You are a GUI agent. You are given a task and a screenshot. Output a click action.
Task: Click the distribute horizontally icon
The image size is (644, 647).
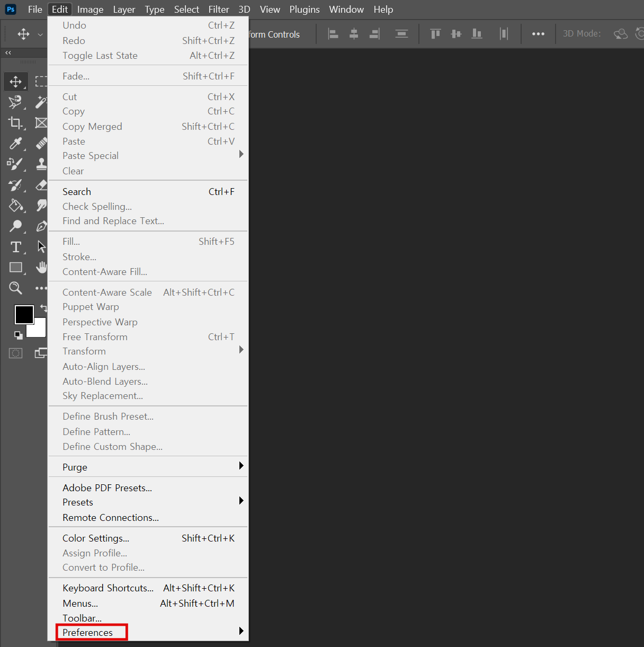(504, 34)
